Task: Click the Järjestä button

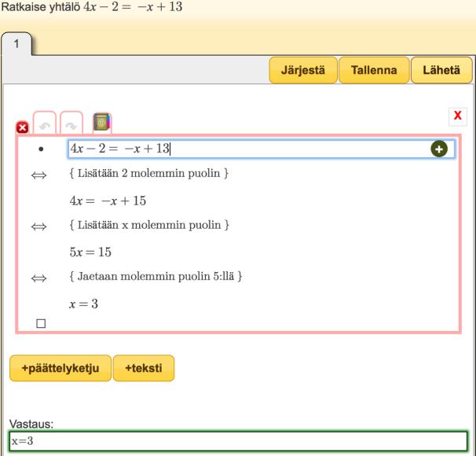Action: click(x=303, y=70)
